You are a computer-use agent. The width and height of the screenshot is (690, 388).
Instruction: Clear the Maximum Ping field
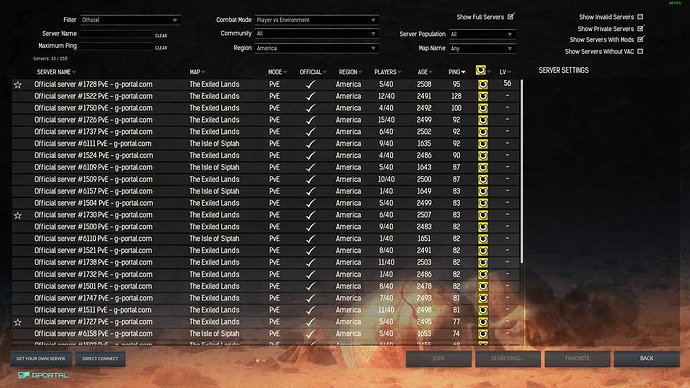coord(161,48)
